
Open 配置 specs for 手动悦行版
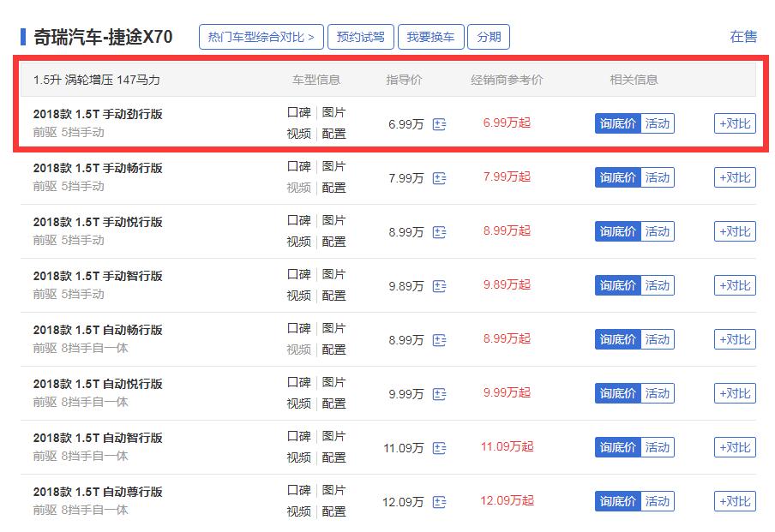pos(333,242)
